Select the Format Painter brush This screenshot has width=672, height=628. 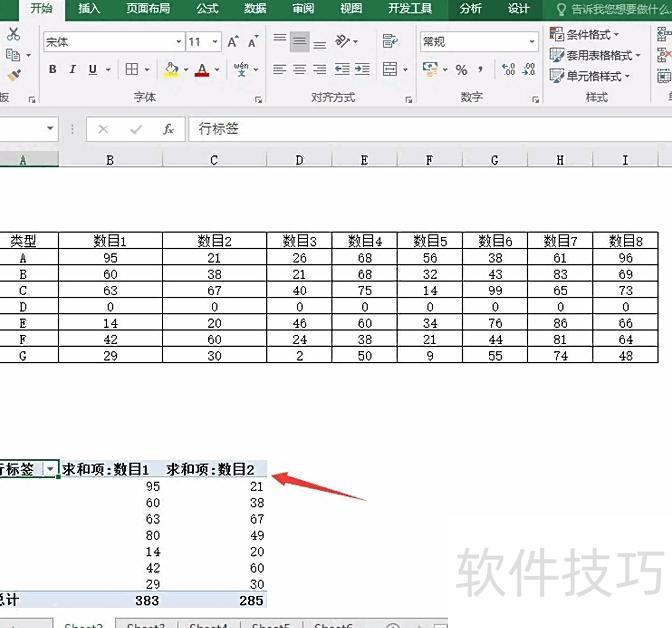(14, 75)
